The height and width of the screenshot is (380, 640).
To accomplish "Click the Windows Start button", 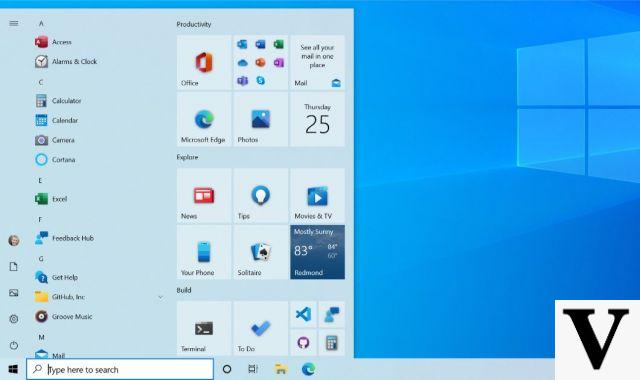I will pos(13,369).
